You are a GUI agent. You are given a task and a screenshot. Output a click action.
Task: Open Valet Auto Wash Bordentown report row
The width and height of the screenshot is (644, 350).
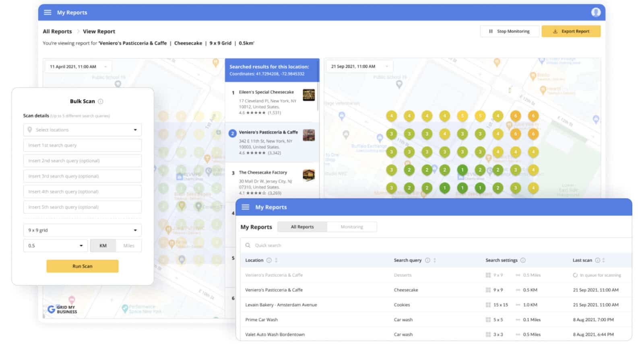[436, 334]
